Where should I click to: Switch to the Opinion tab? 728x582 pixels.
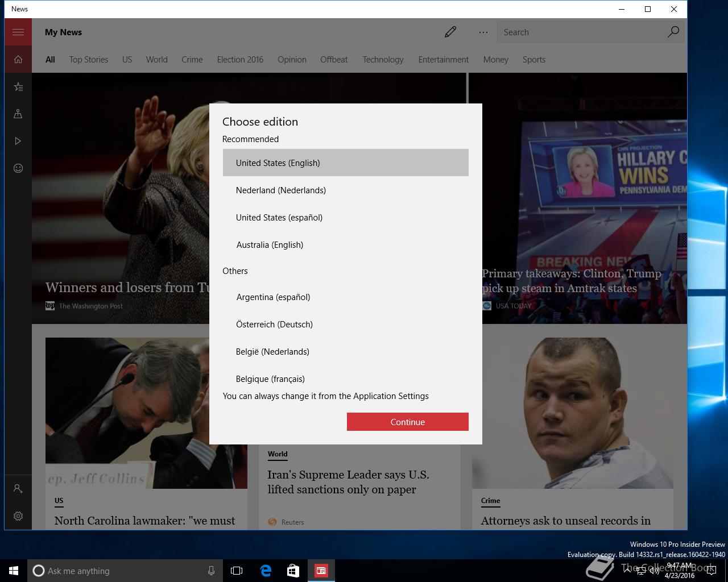[292, 59]
